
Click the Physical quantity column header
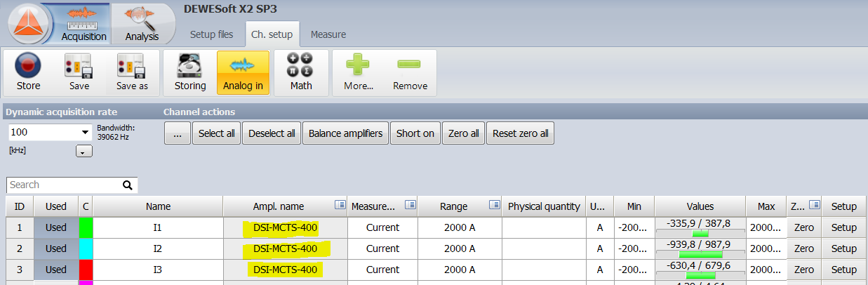point(544,206)
